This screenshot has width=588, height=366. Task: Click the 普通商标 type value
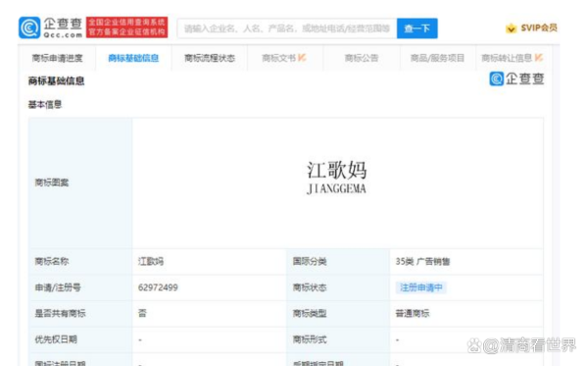coord(413,313)
